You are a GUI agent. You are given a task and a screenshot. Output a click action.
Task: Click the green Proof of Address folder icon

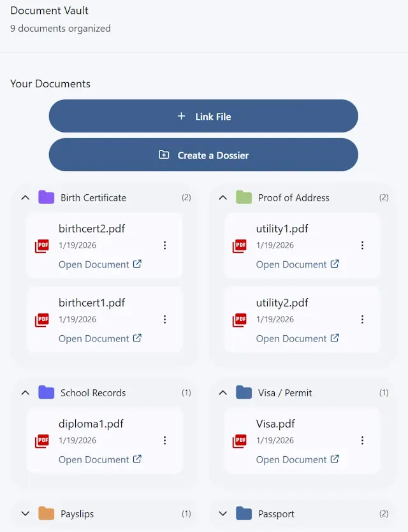coord(244,197)
